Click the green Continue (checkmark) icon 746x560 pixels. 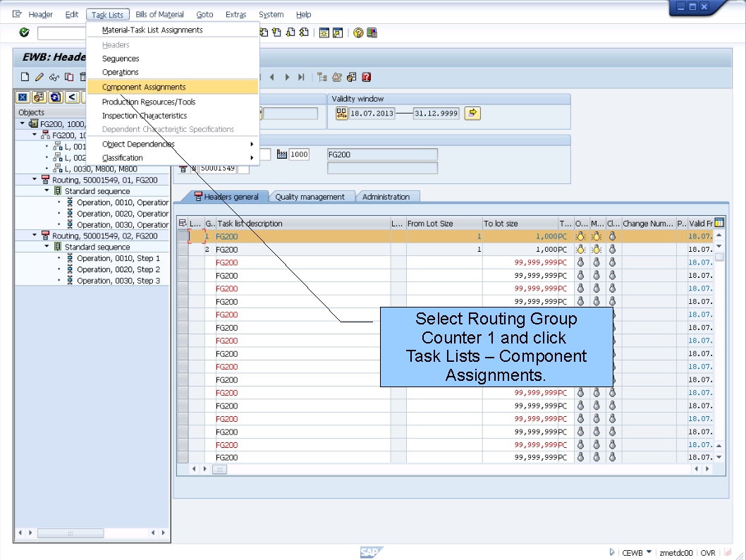coord(23,32)
